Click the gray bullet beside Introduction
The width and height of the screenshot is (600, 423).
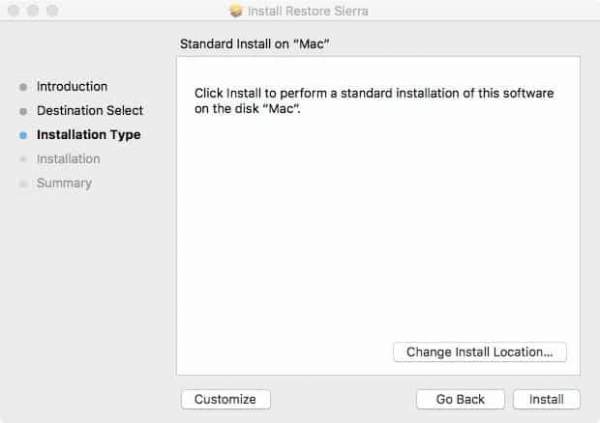pyautogui.click(x=23, y=87)
